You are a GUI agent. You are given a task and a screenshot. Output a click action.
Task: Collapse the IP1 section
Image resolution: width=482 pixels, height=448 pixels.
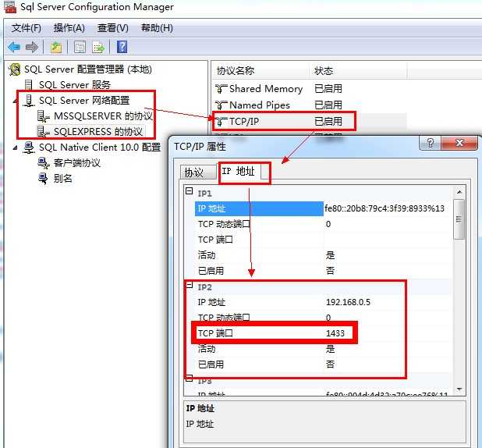(x=189, y=191)
